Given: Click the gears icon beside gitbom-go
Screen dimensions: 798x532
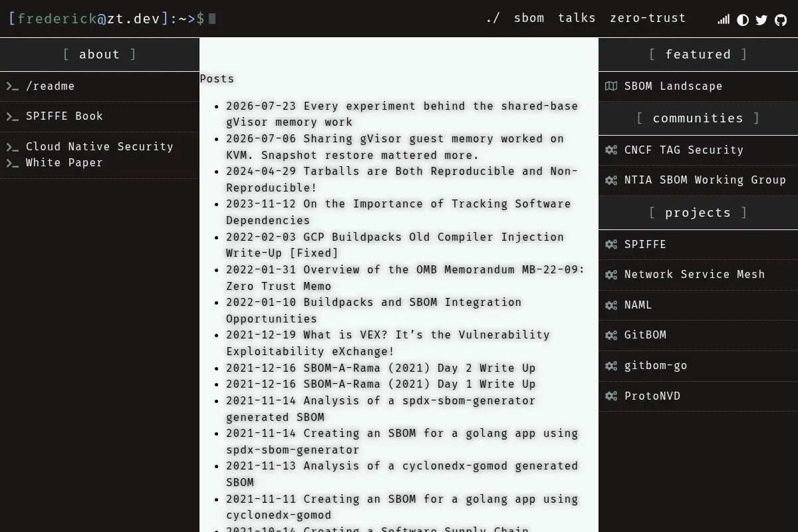Looking at the screenshot, I should (611, 366).
